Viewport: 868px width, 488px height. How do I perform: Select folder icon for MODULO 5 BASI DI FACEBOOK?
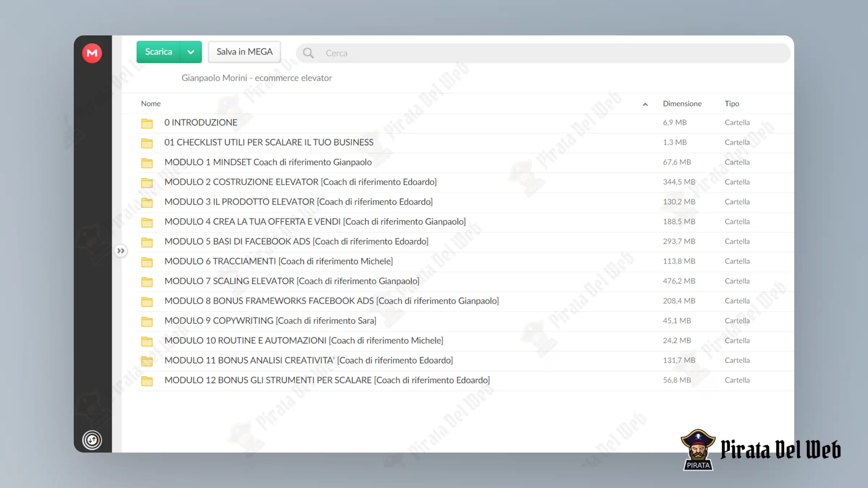[x=147, y=242]
